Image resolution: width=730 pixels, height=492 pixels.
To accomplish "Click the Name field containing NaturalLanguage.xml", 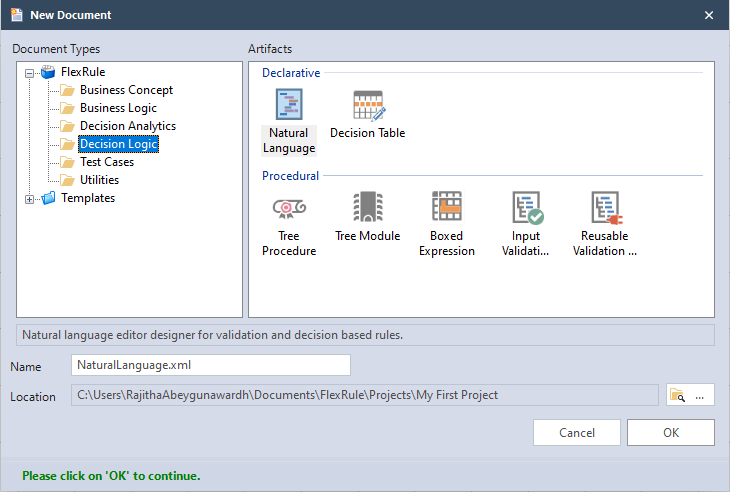I will 211,365.
